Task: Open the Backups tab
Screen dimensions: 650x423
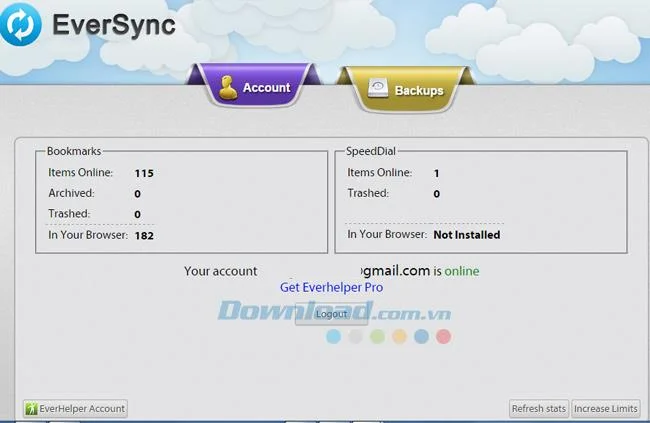Action: tap(405, 89)
